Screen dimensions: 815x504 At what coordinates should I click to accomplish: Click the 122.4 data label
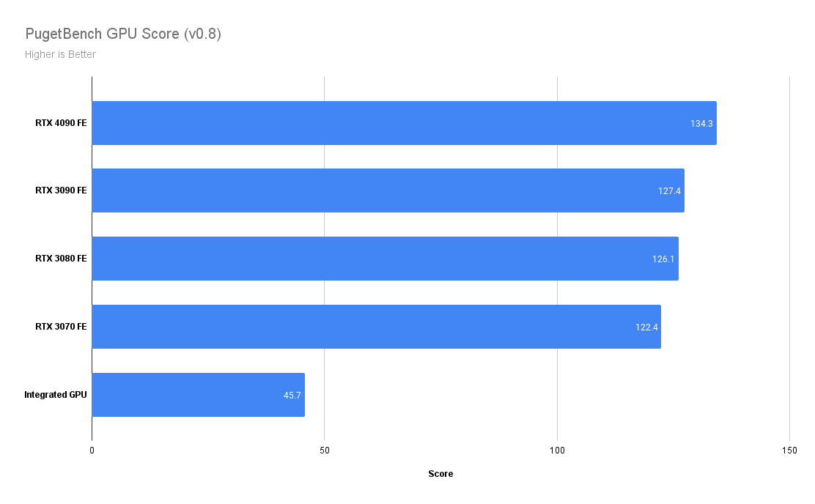point(646,327)
